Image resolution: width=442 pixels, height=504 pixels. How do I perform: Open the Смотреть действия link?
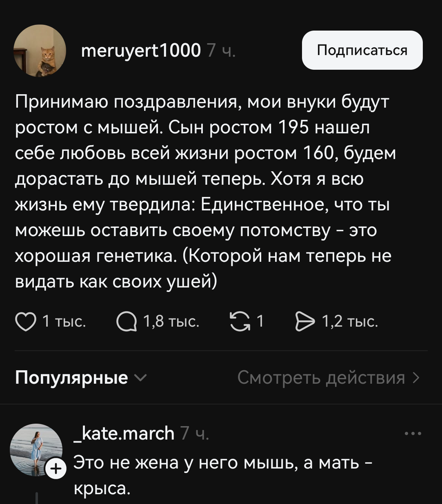tap(321, 378)
